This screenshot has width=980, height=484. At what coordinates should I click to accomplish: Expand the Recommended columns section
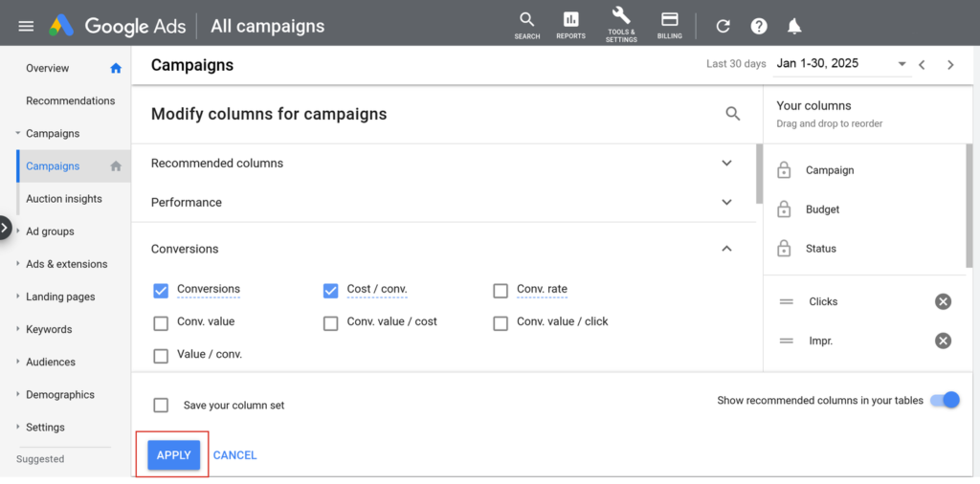[726, 164]
